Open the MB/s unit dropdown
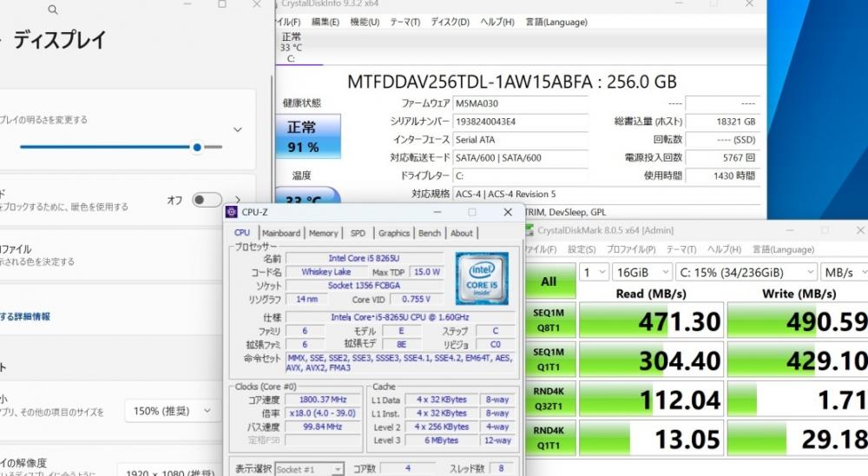The image size is (868, 476). pos(845,272)
